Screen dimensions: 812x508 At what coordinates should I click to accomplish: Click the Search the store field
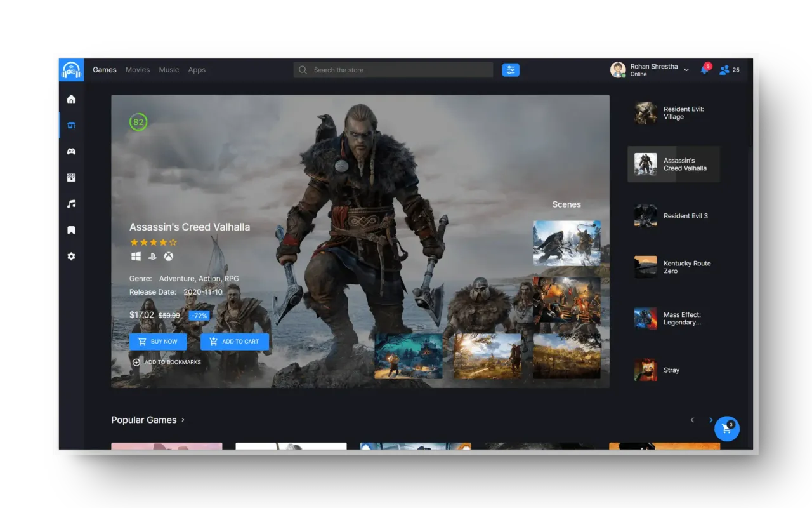[393, 70]
